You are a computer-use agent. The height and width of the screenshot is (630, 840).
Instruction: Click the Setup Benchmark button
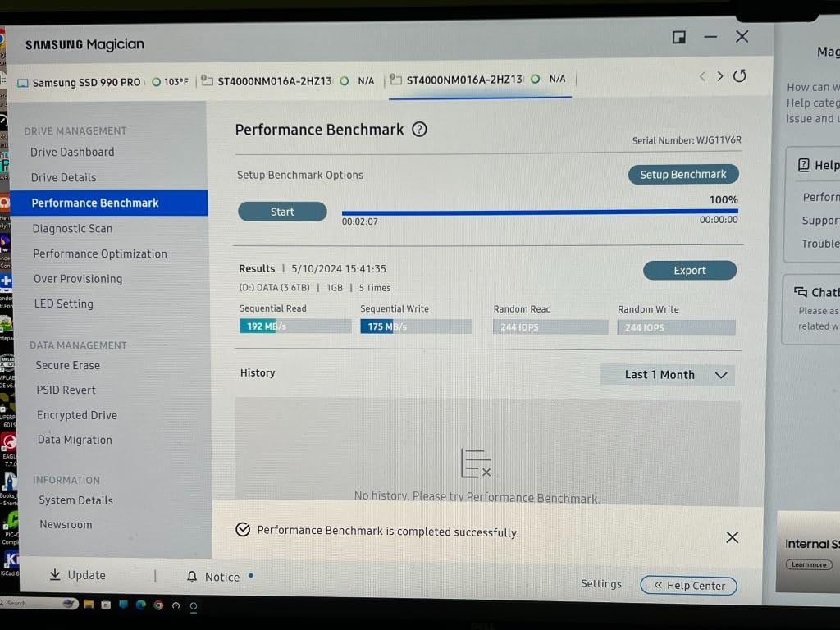pyautogui.click(x=683, y=175)
